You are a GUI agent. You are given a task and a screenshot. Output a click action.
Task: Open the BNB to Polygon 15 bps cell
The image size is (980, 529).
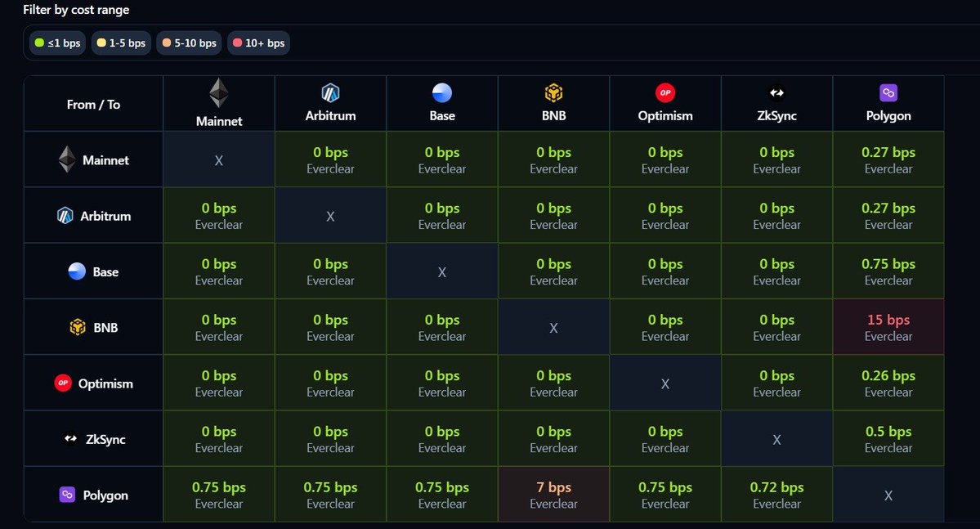(888, 327)
